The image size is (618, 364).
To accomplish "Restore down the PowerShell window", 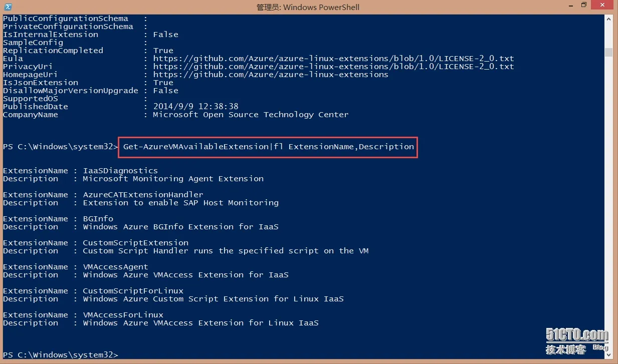I will (584, 5).
